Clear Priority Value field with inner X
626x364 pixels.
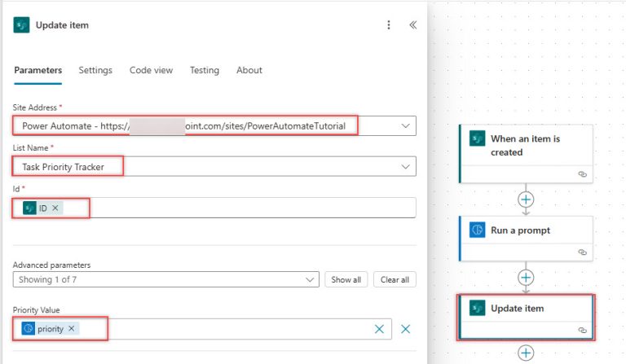[x=379, y=329]
